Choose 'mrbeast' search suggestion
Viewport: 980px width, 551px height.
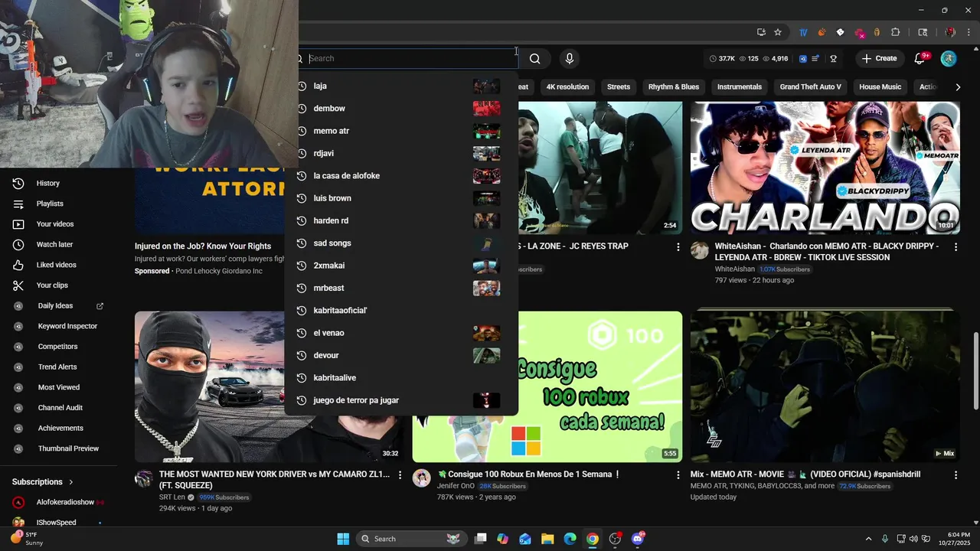click(401, 288)
